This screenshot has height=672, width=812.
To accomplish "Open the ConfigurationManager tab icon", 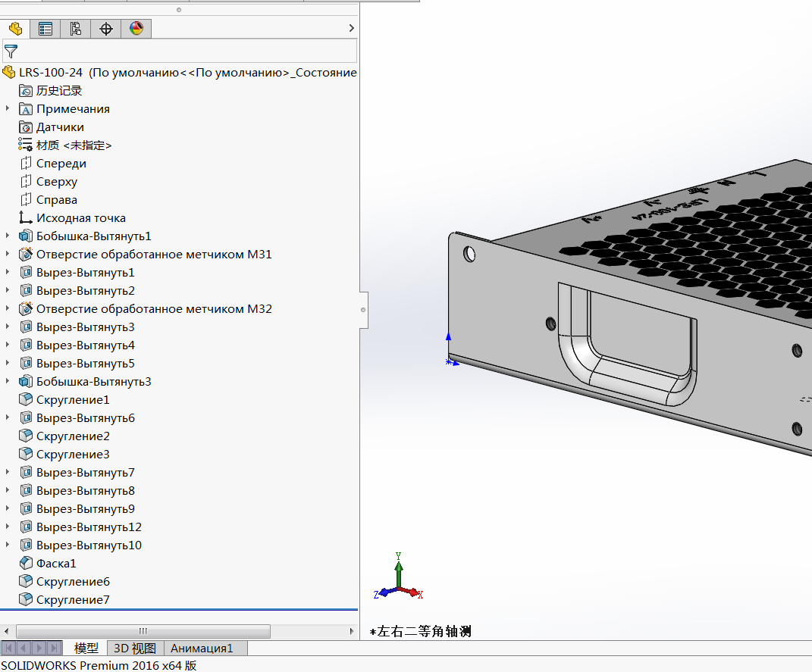I will point(76,29).
